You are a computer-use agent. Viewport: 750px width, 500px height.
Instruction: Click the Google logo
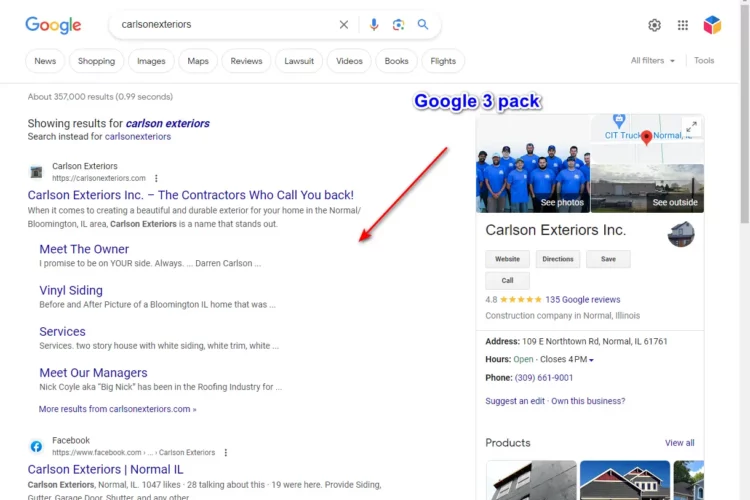(53, 25)
